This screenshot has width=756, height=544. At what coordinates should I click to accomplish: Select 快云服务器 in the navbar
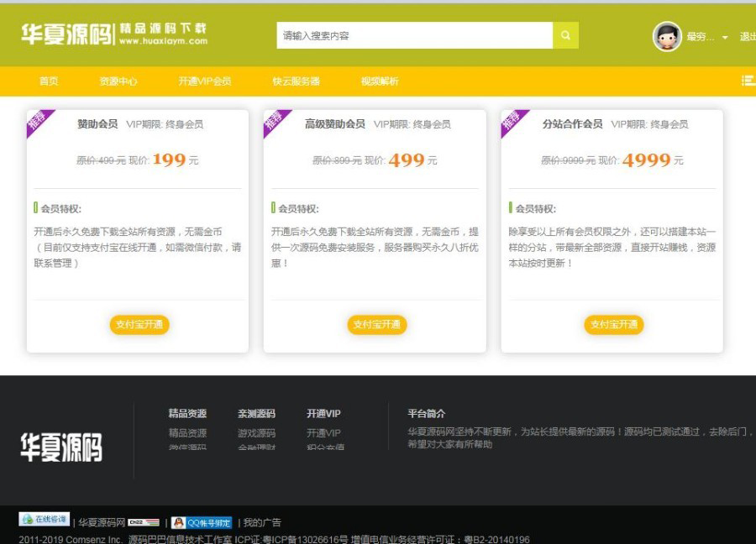point(296,81)
